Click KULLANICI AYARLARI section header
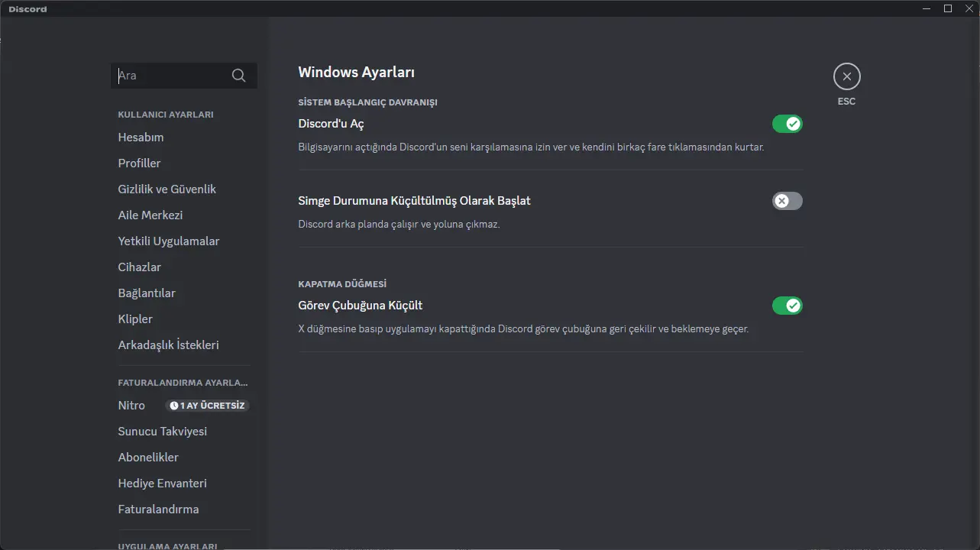This screenshot has width=980, height=550. (x=166, y=115)
